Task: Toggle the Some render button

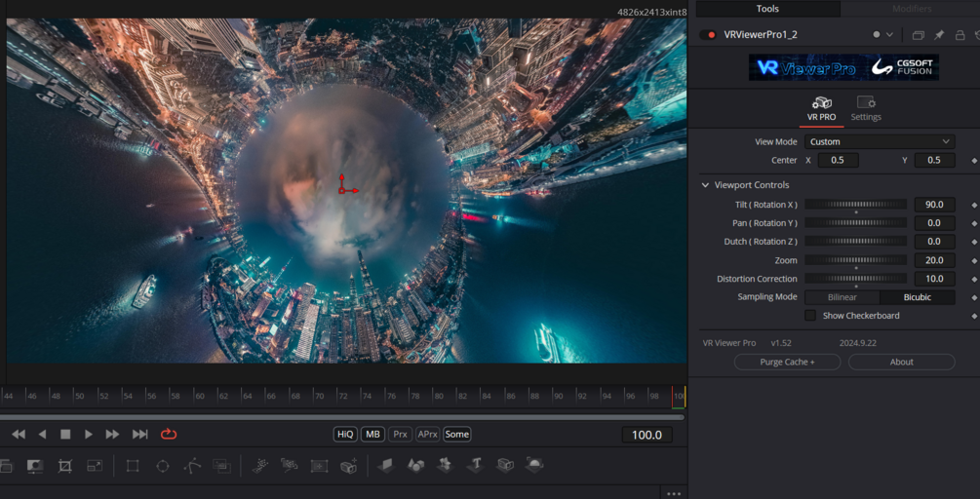Action: [x=457, y=434]
